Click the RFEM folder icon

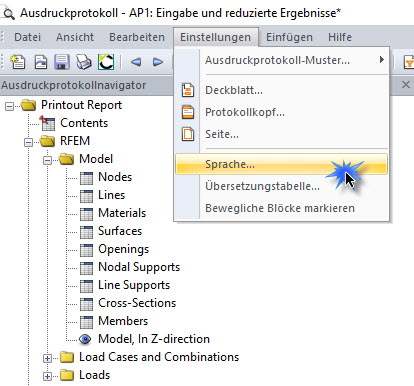click(48, 141)
